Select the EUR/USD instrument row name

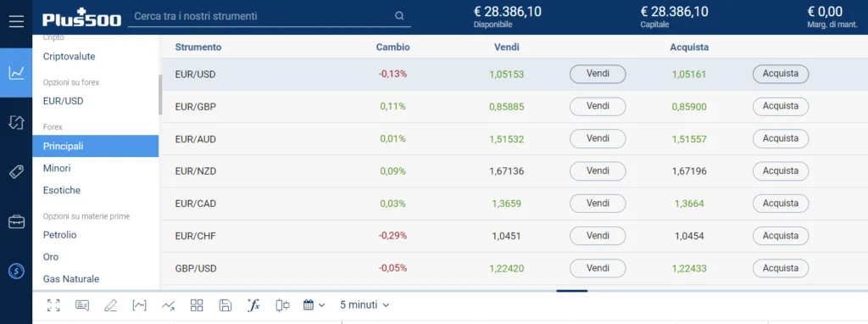coord(196,75)
